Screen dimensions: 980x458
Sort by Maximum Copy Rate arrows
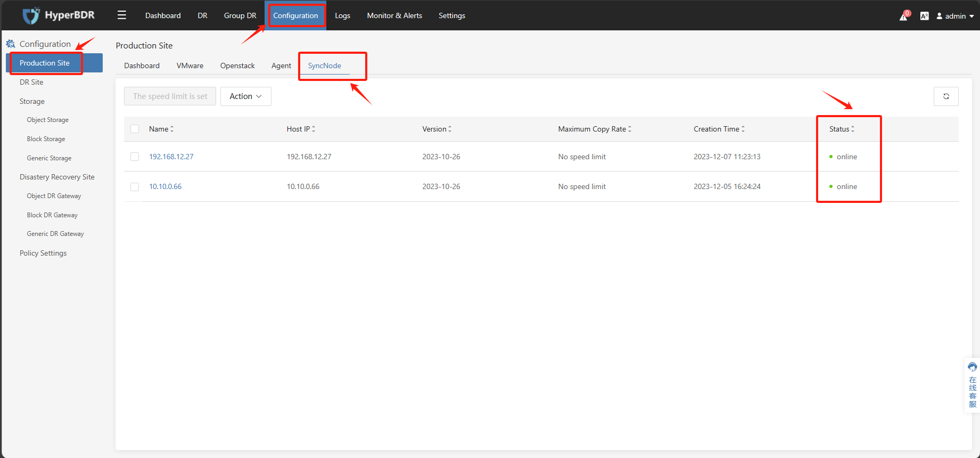coord(630,129)
